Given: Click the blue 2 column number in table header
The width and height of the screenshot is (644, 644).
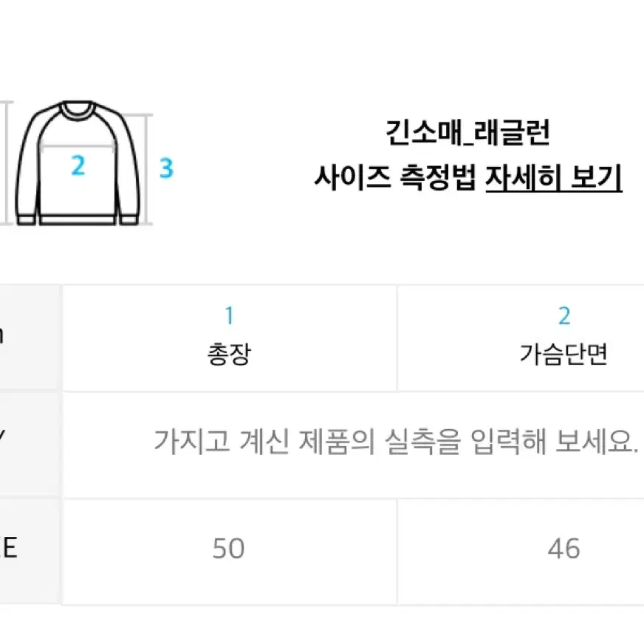Looking at the screenshot, I should (564, 315).
